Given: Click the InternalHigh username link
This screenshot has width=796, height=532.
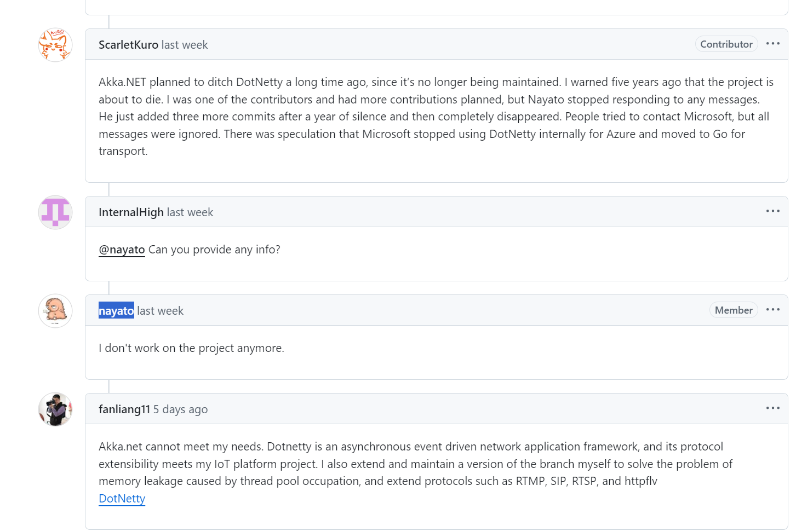Looking at the screenshot, I should [131, 212].
